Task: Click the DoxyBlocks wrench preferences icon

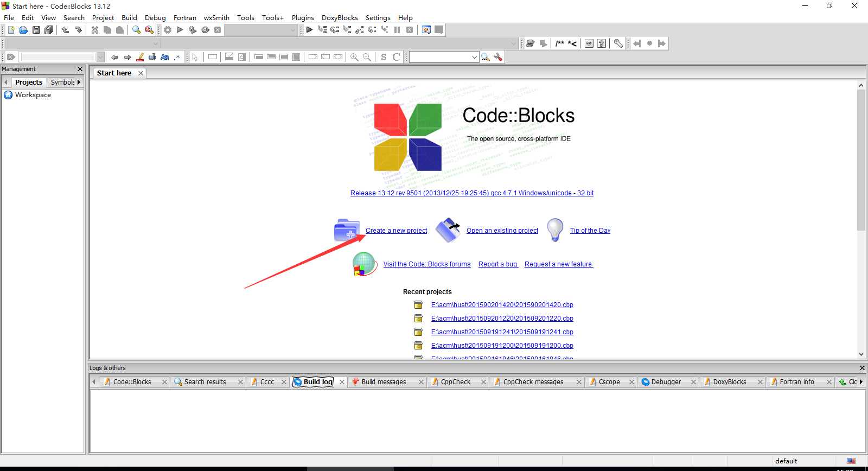Action: (x=618, y=43)
